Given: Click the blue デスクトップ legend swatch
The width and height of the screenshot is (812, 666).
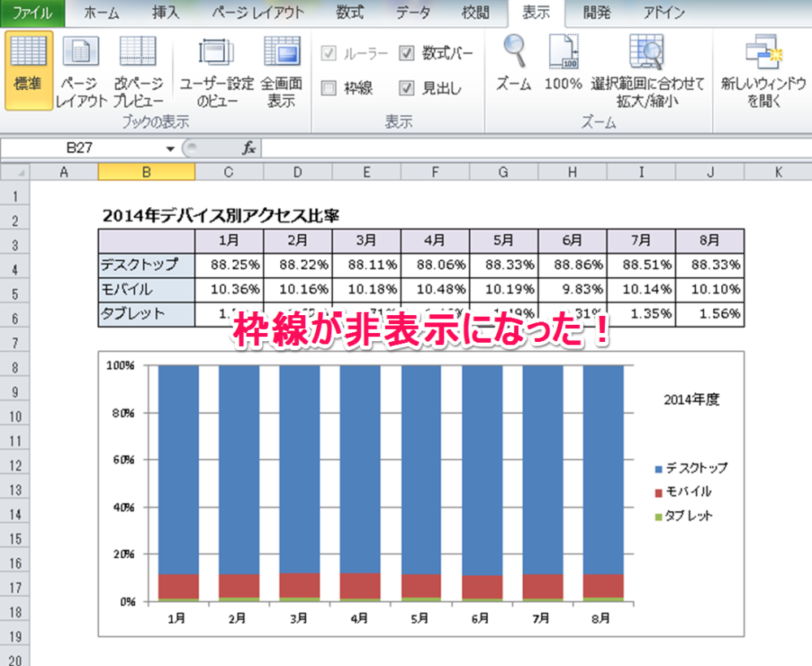Looking at the screenshot, I should (x=659, y=469).
